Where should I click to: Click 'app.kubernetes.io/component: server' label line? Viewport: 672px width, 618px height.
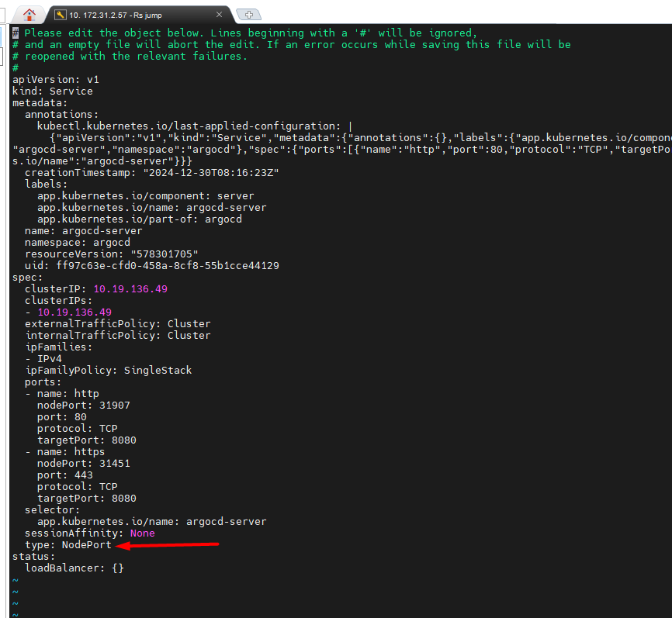[x=145, y=195]
